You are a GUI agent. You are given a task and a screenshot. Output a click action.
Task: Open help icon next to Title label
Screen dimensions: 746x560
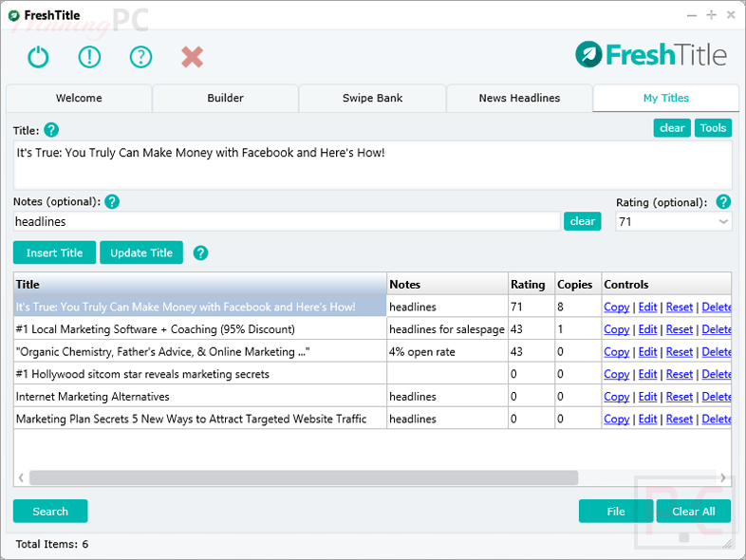(x=51, y=130)
